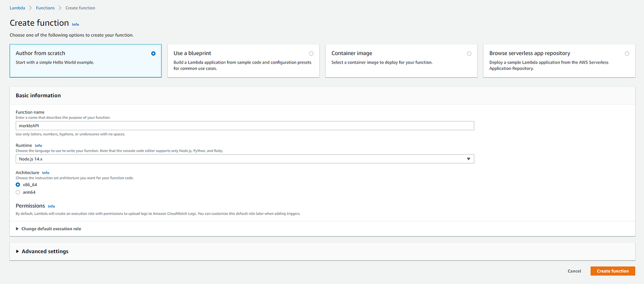Click 'Create function' breadcrumb text

(x=80, y=8)
